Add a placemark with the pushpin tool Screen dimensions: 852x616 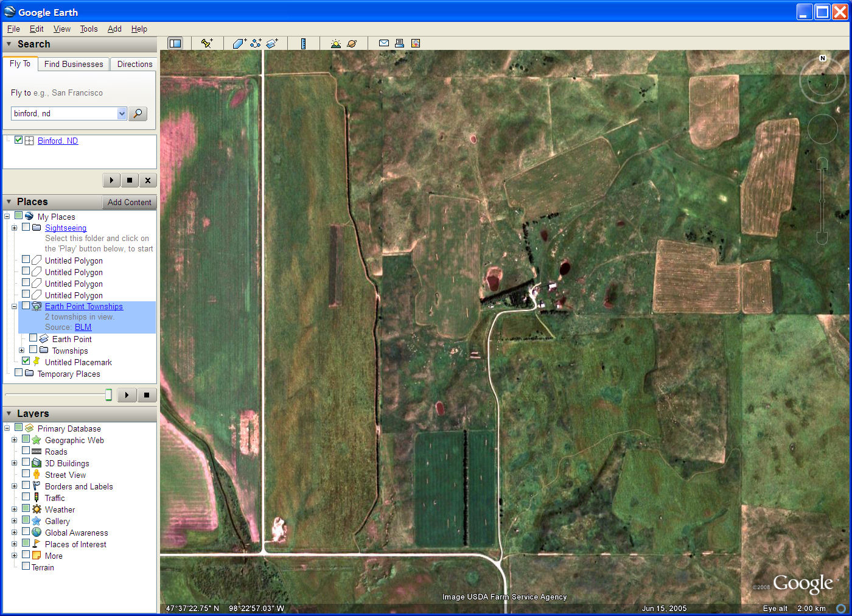(207, 43)
